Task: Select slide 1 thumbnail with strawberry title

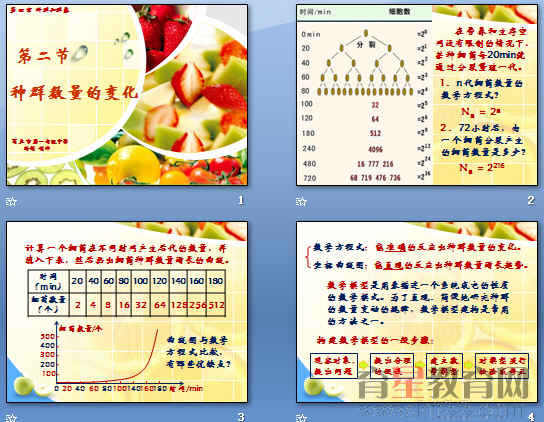Action: coord(127,95)
